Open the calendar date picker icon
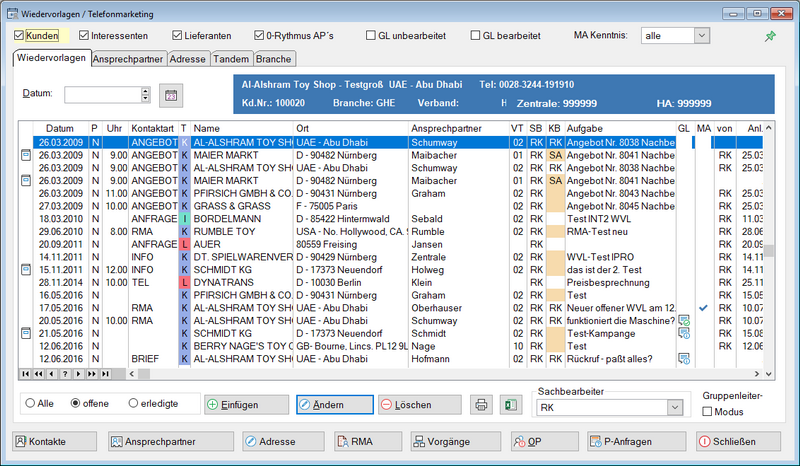800x466 pixels. (171, 95)
